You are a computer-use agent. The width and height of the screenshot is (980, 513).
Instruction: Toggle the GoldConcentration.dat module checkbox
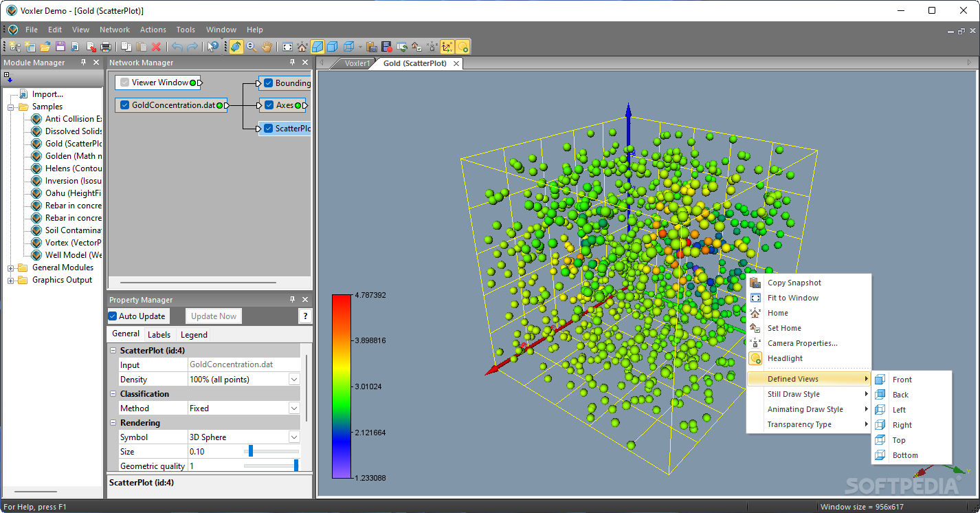point(124,105)
